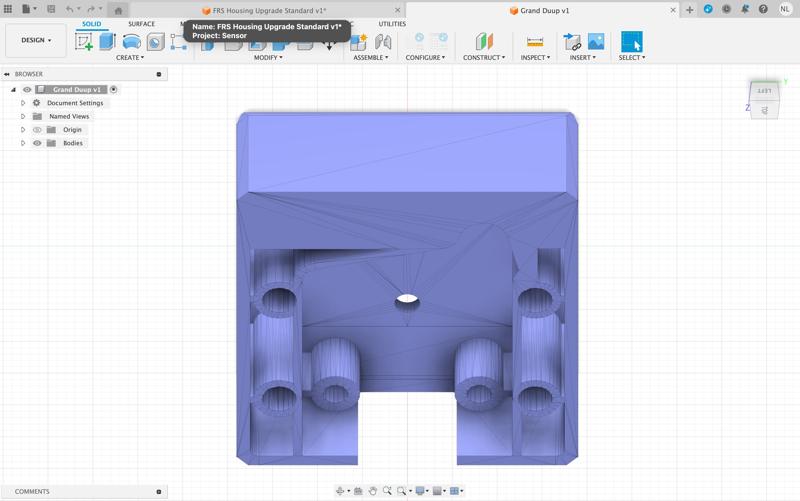
Task: Switch to the UTILITIES toolbar tab
Action: [x=392, y=24]
